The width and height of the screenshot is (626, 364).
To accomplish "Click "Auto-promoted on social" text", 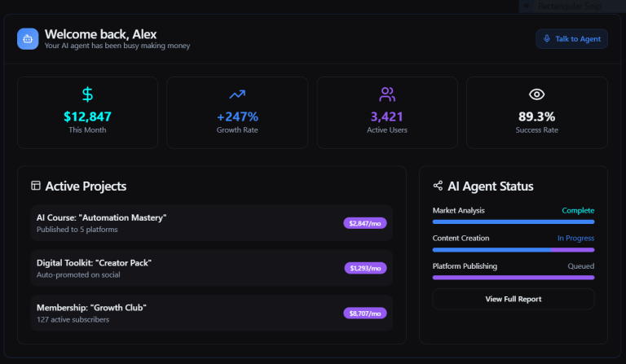I will (78, 274).
